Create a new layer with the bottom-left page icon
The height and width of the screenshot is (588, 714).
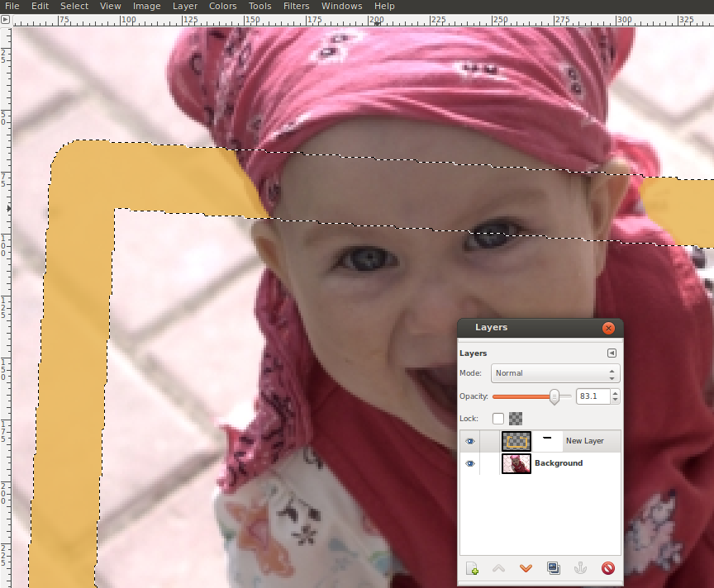pos(472,568)
